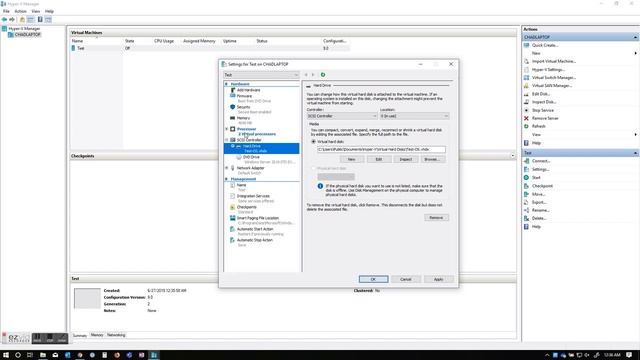Open the Controller dropdown
Screen dimensions: 640x360
342,116
